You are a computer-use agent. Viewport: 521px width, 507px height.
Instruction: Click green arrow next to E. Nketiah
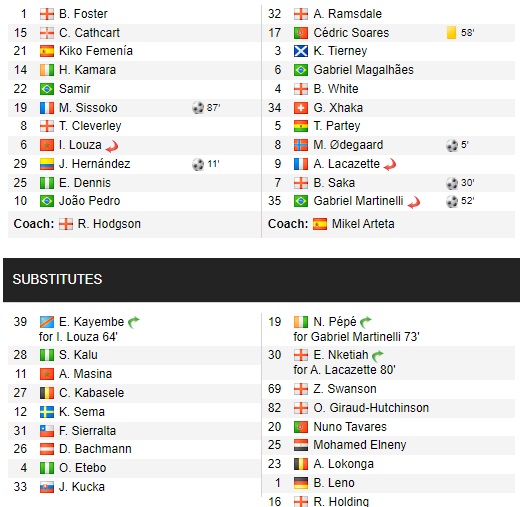378,356
